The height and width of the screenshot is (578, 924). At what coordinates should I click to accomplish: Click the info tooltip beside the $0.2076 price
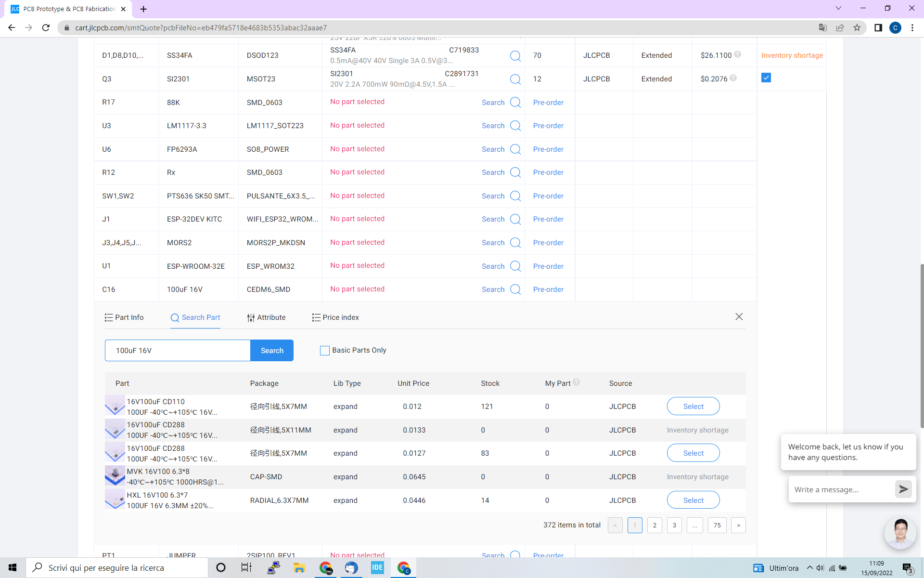(733, 78)
